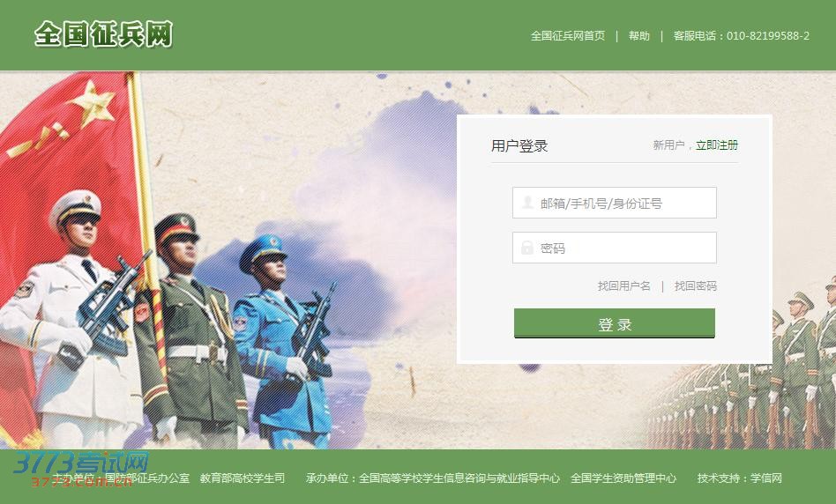
Task: Select the 找回密码 link
Action: point(695,286)
